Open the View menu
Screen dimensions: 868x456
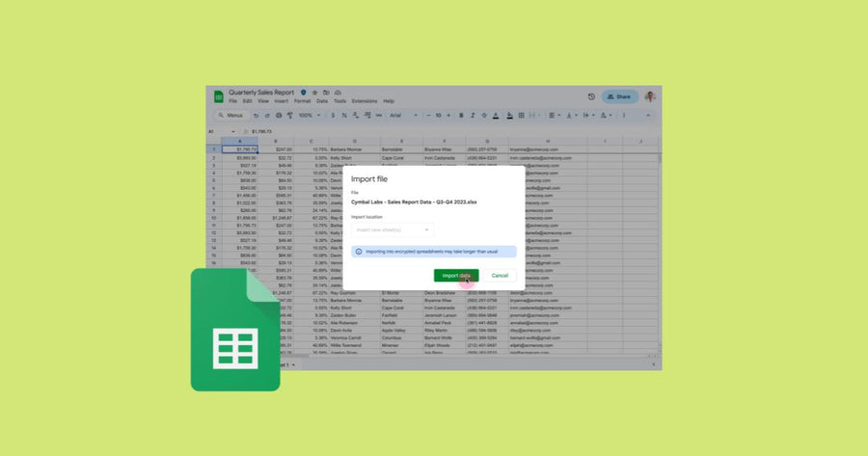click(x=263, y=101)
